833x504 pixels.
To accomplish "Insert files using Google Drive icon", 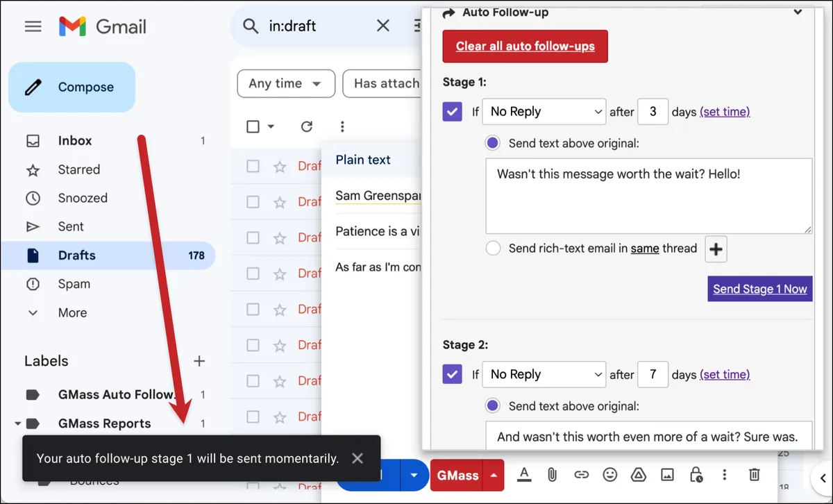I will pyautogui.click(x=639, y=475).
